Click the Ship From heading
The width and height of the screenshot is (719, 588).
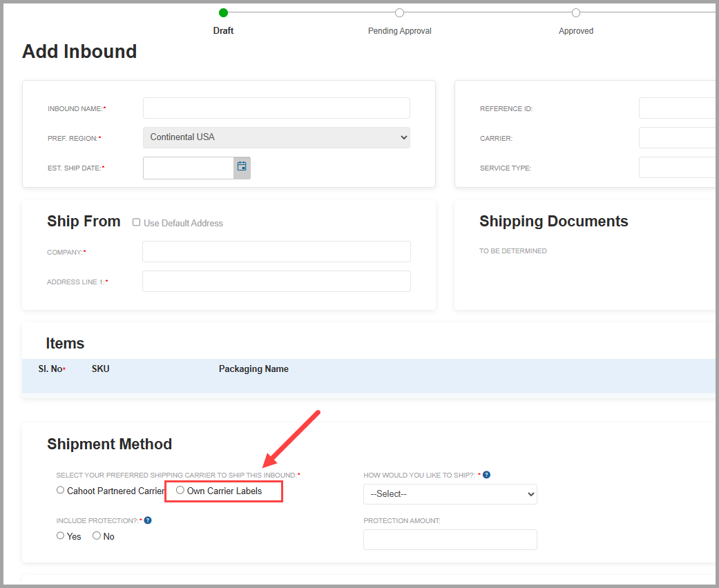click(x=84, y=222)
